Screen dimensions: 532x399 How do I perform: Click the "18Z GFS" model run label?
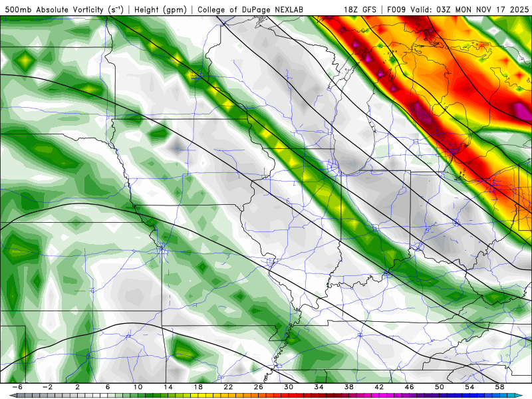pyautogui.click(x=360, y=10)
